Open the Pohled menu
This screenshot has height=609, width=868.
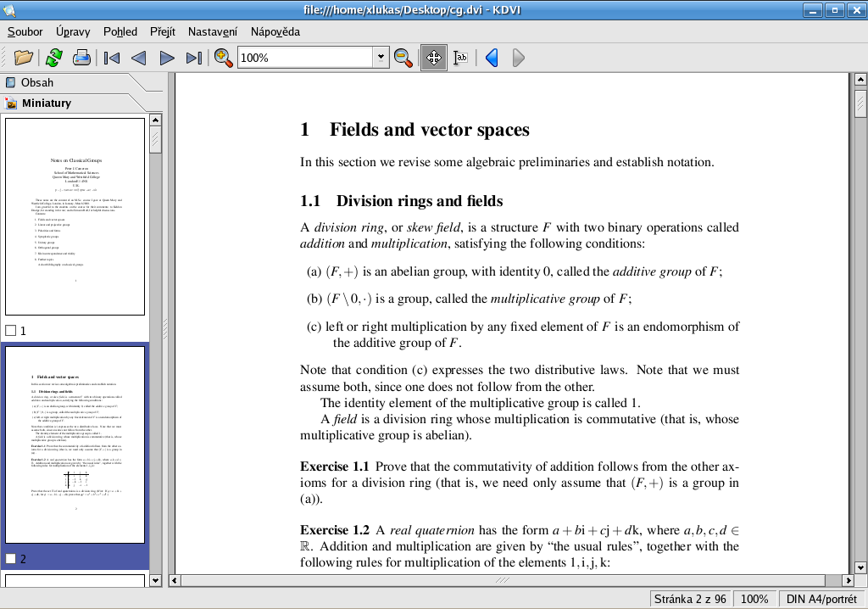tap(120, 31)
